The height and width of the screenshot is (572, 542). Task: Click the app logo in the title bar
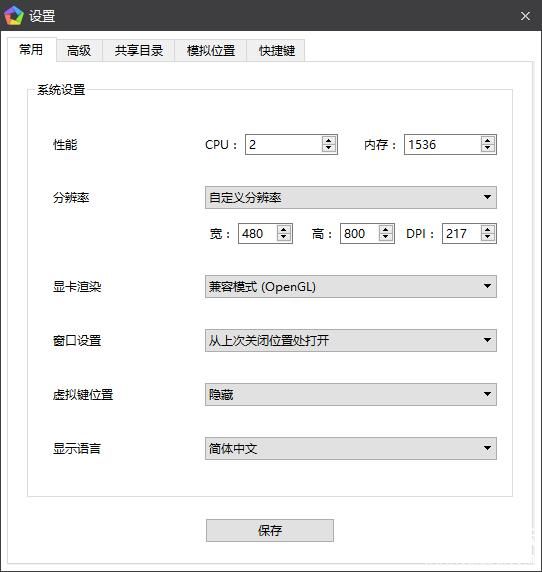click(13, 16)
